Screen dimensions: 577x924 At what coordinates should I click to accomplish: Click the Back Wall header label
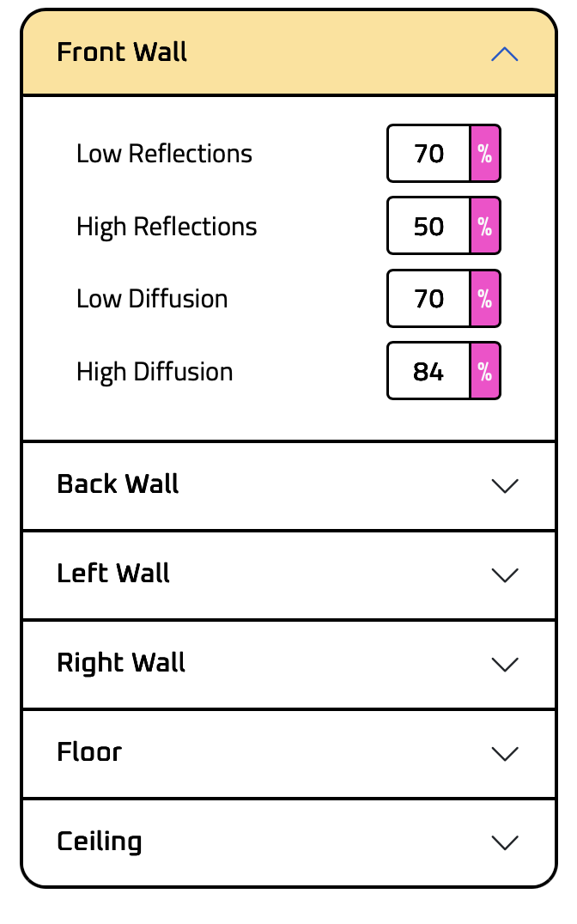tap(117, 484)
